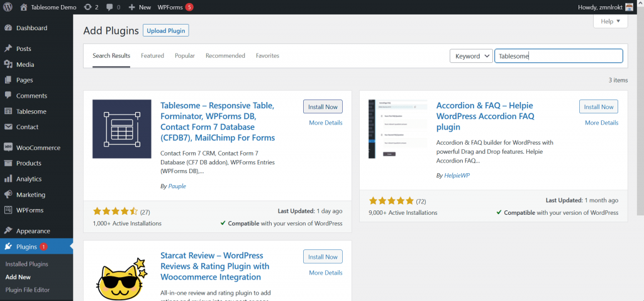Open the Add New plugins submenu item
The height and width of the screenshot is (301, 644).
click(18, 277)
